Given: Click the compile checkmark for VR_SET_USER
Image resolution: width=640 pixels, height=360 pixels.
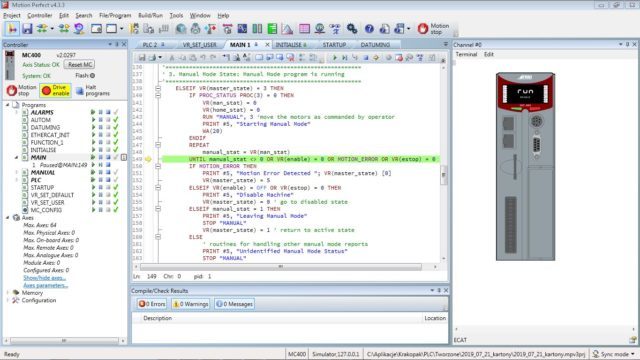Looking at the screenshot, I should [x=116, y=202].
